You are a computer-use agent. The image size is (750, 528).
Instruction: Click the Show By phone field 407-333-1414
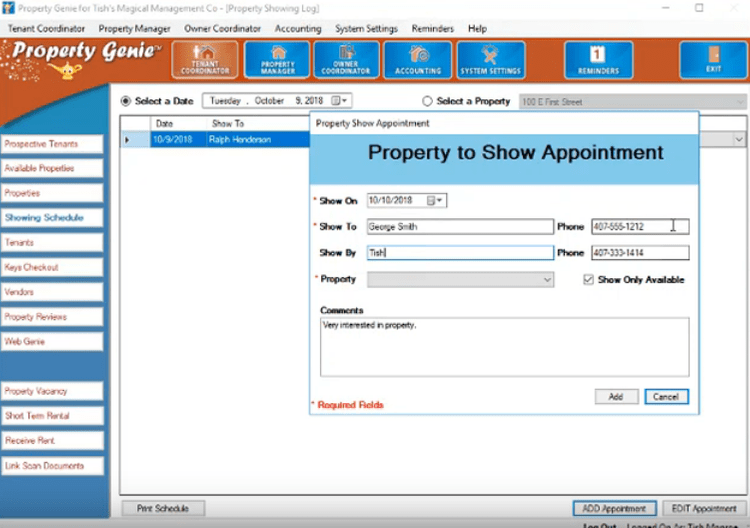[x=640, y=253]
